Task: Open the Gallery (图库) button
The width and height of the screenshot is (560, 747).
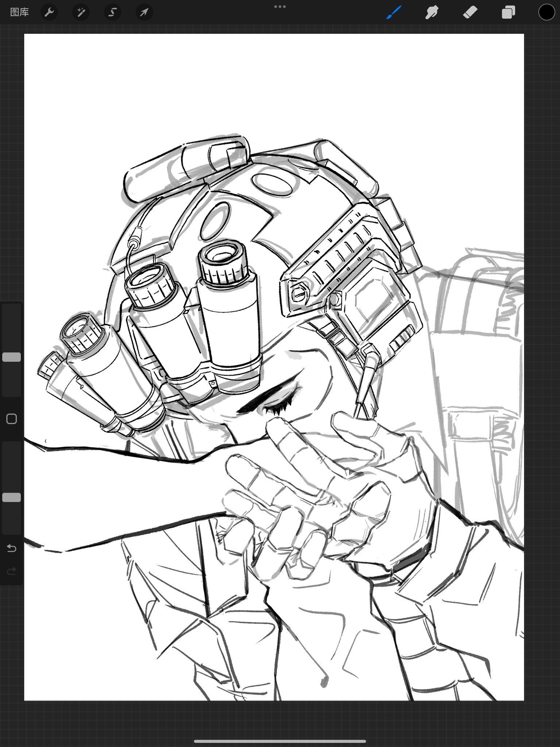Action: pos(19,12)
